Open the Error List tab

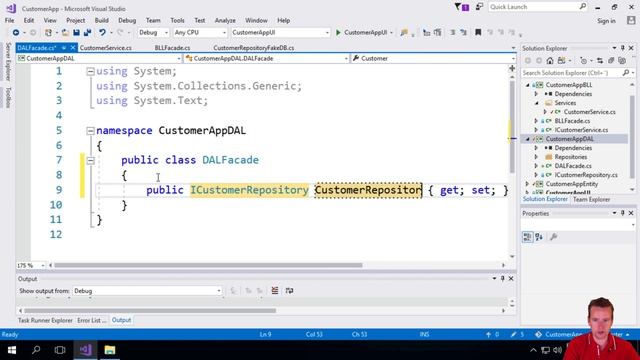pyautogui.click(x=91, y=320)
